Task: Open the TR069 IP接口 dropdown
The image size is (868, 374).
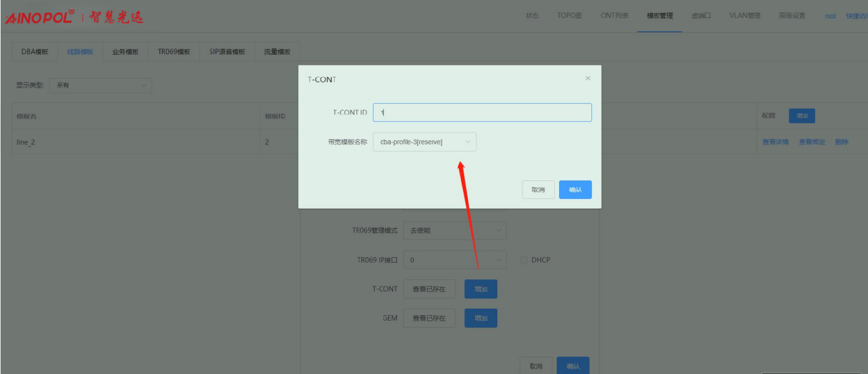Action: click(455, 260)
